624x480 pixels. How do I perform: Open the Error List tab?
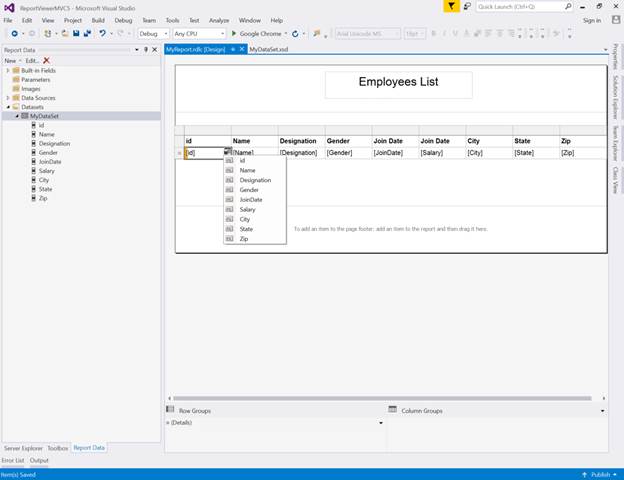click(13, 460)
